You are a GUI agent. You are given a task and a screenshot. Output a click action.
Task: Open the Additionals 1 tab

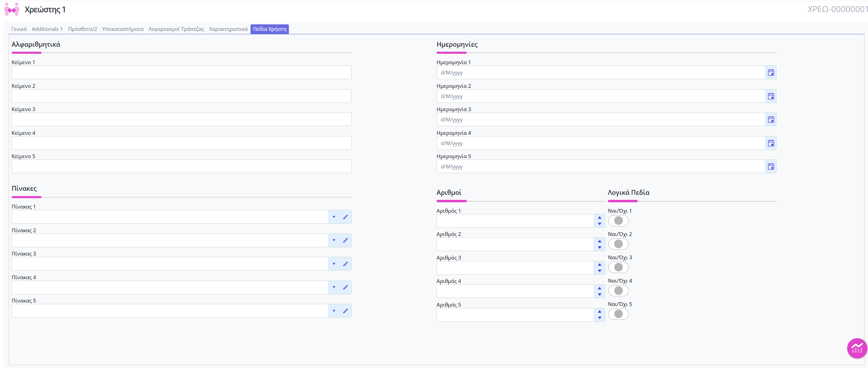tap(47, 29)
